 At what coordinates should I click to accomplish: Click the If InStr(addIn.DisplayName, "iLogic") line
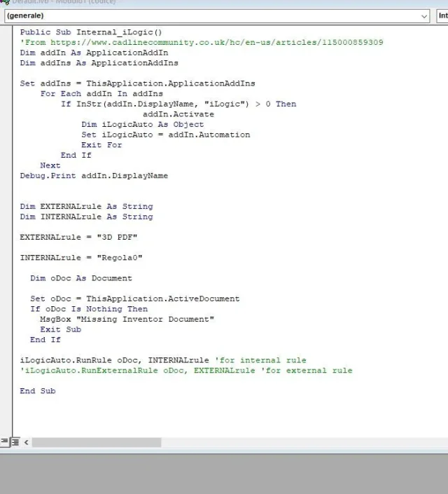[x=178, y=104]
